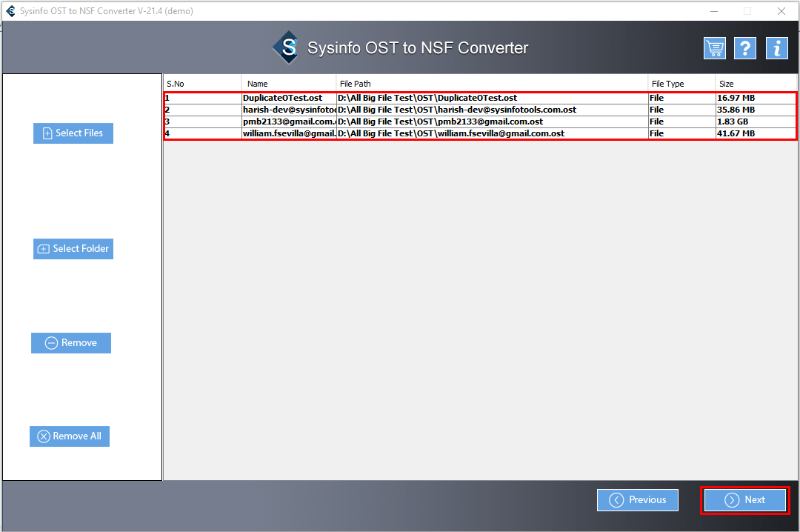Close the converter window
Screen dimensions: 800x532
(781, 11)
